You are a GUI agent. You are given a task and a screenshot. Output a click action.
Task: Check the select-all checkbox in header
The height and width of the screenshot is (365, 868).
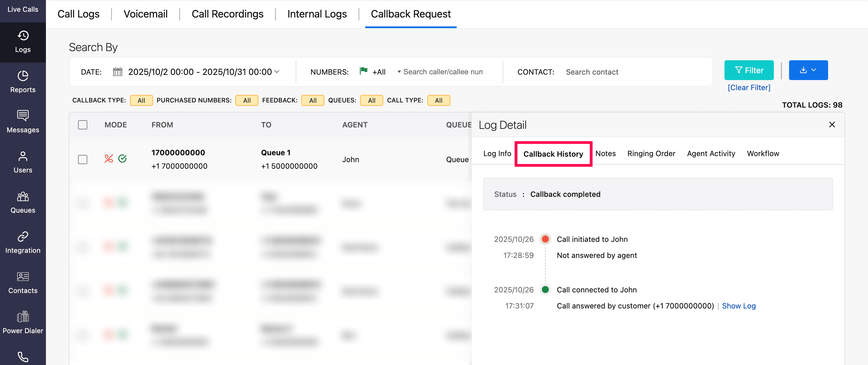tap(83, 125)
